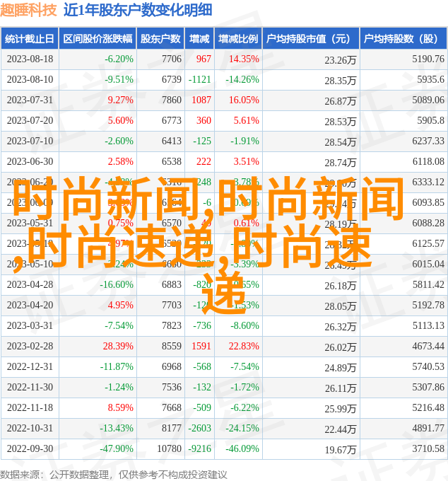Screen dimensions: 448x481
Task: Click the ratio value -14.26%
Action: (x=242, y=79)
